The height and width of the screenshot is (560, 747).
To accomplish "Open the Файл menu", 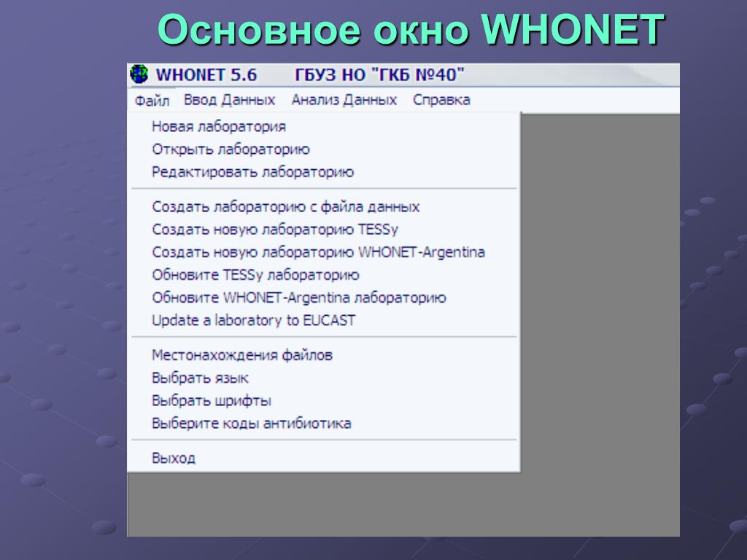I will [x=152, y=101].
